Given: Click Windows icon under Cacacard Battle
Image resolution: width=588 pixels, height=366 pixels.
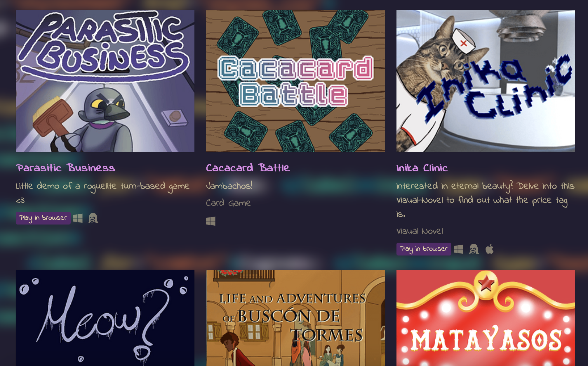Looking at the screenshot, I should (211, 221).
